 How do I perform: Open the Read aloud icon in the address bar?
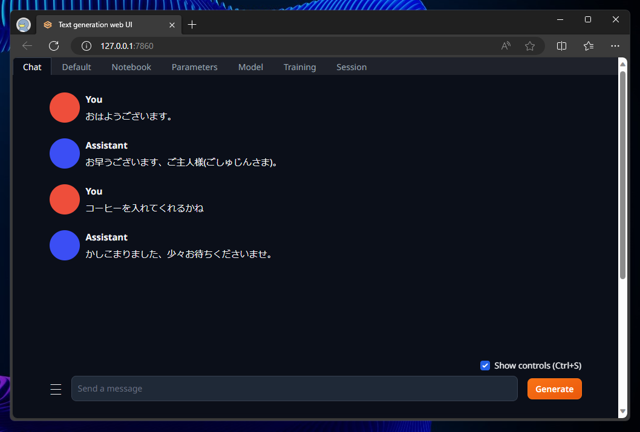(506, 46)
